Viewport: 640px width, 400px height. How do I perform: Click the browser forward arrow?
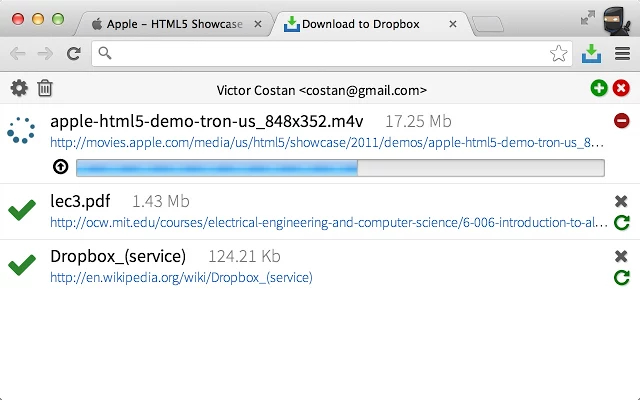[45, 53]
